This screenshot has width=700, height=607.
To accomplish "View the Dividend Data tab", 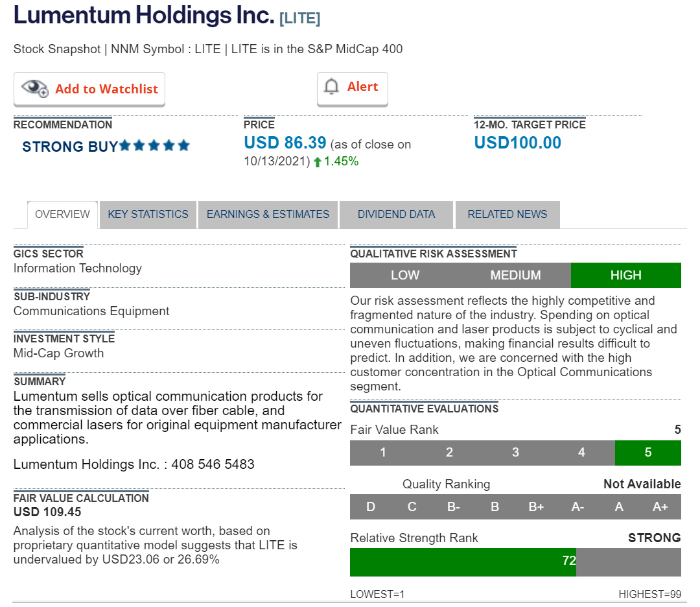I will (396, 215).
